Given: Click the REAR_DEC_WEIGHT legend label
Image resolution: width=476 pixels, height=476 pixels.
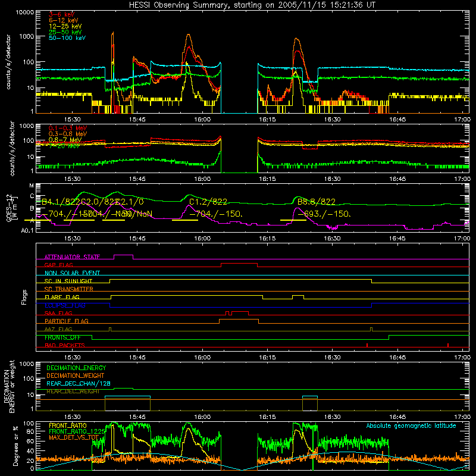Looking at the screenshot, I should (x=73, y=392).
